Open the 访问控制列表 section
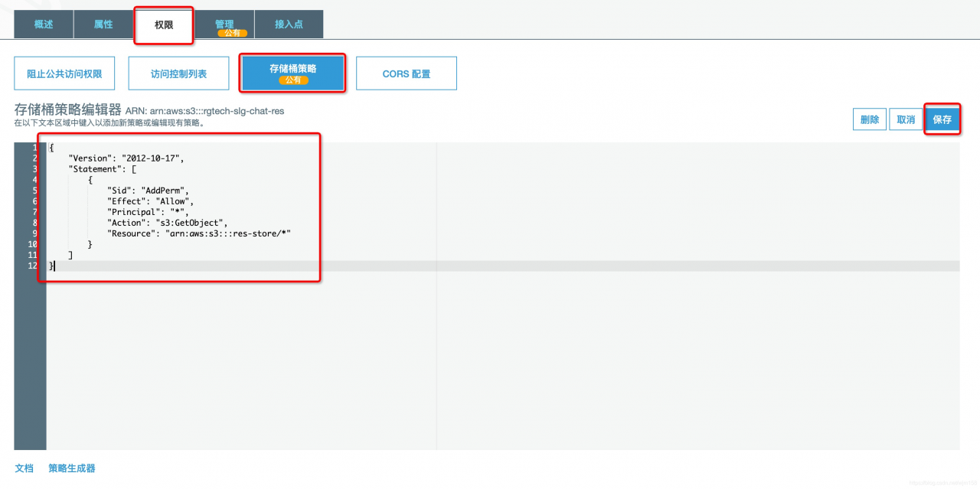The image size is (980, 489). (178, 73)
